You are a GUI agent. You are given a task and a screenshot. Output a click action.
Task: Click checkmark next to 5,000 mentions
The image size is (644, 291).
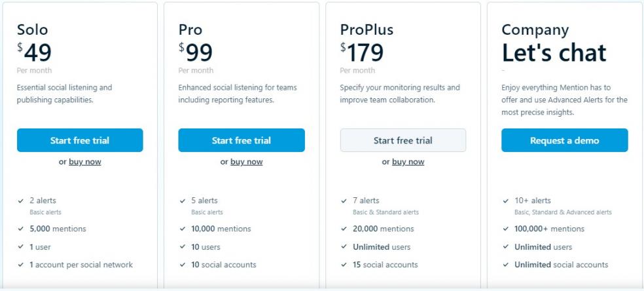pos(22,229)
